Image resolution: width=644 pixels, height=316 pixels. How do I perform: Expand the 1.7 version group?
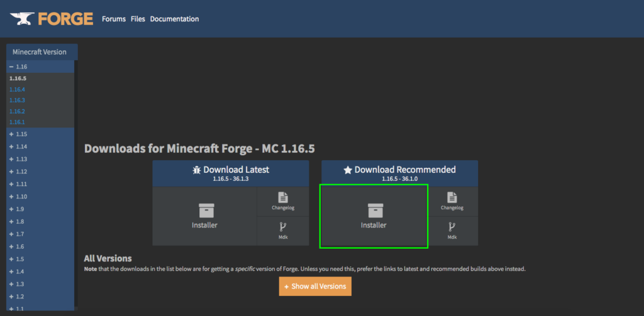pos(11,234)
